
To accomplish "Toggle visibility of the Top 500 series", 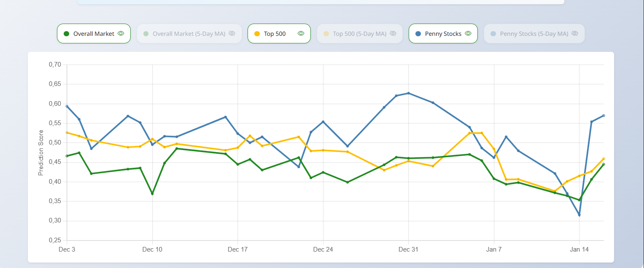I will coord(279,33).
